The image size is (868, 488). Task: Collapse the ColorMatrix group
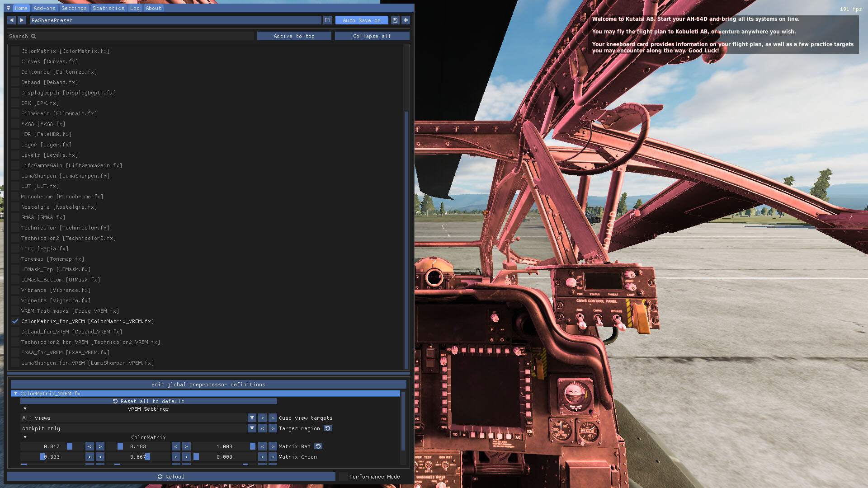(x=25, y=437)
